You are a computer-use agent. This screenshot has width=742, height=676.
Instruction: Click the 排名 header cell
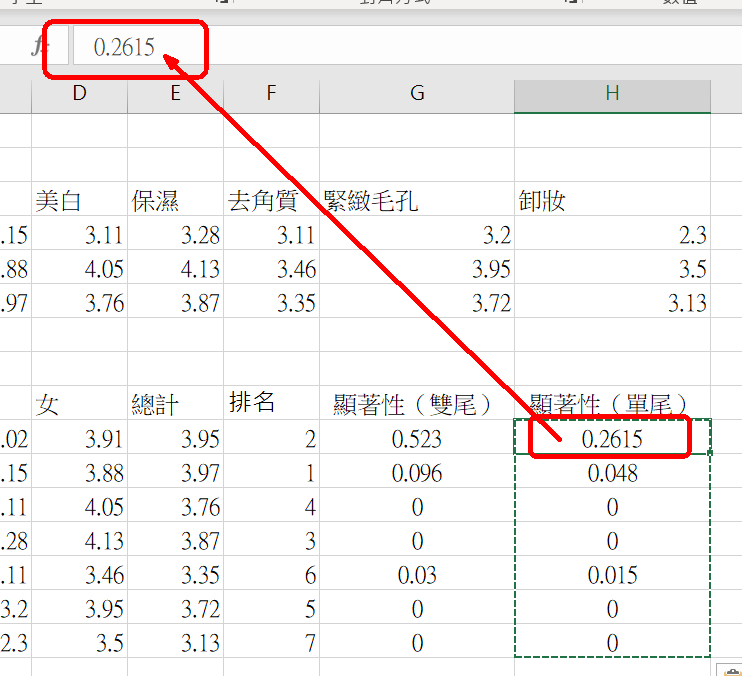click(x=271, y=404)
